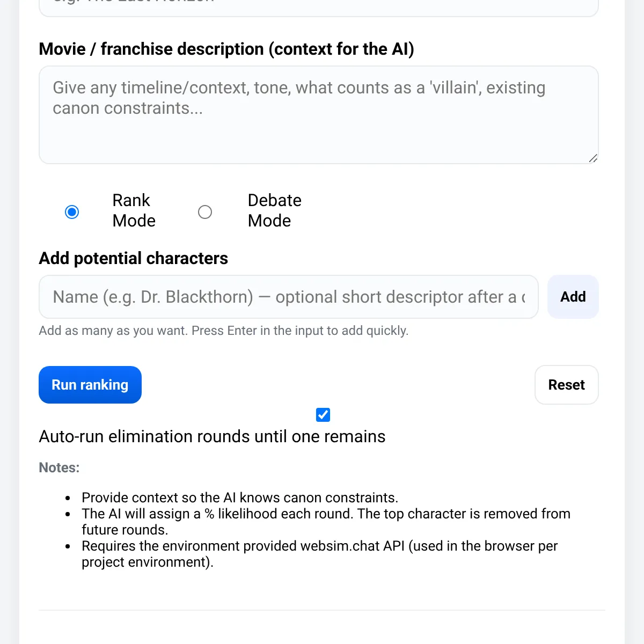This screenshot has height=644, width=644.
Task: Click the "Debate Mode" label text
Action: pyautogui.click(x=274, y=210)
